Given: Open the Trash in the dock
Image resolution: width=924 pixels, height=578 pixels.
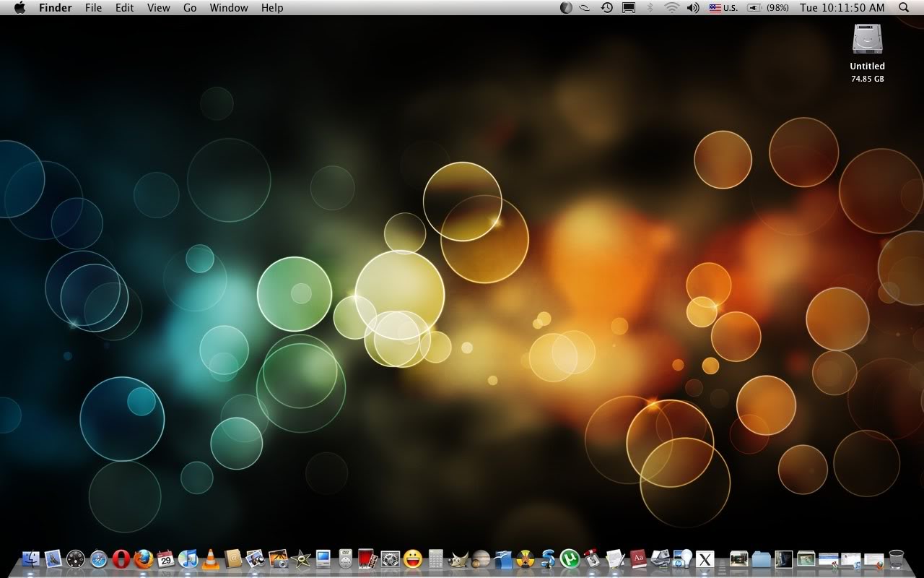Looking at the screenshot, I should (x=896, y=558).
